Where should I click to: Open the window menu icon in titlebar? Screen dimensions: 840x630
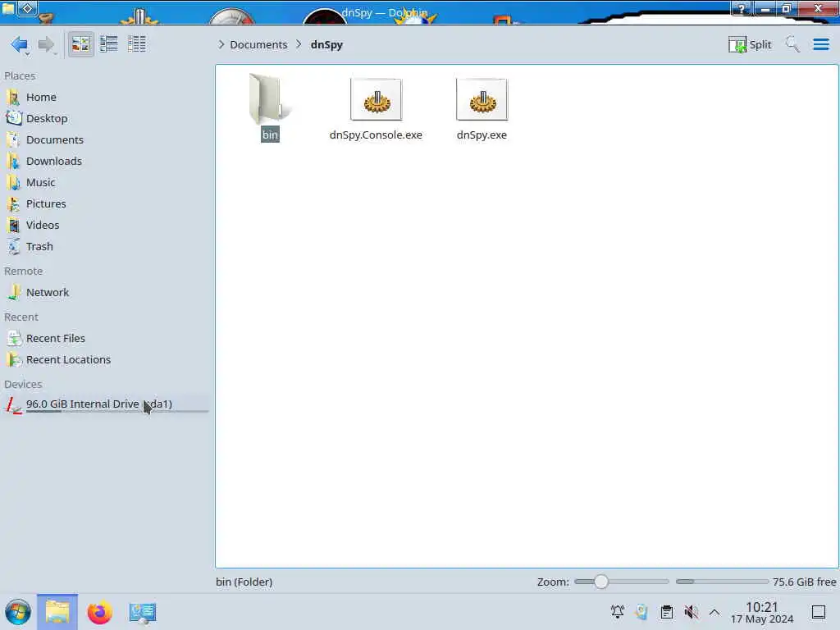point(8,7)
